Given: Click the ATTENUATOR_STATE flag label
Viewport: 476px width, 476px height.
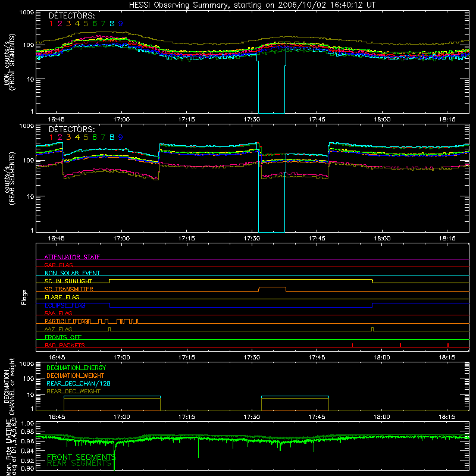Looking at the screenshot, I should tap(72, 257).
